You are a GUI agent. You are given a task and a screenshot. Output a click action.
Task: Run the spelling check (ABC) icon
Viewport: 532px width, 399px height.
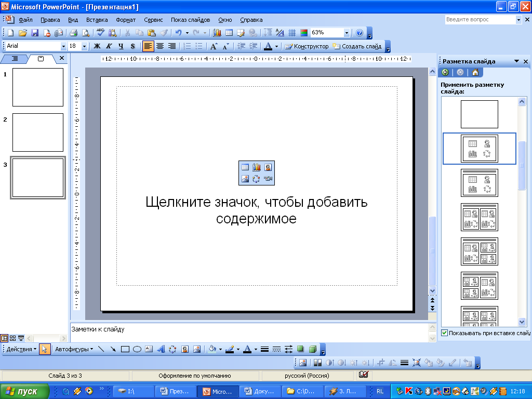coord(100,33)
